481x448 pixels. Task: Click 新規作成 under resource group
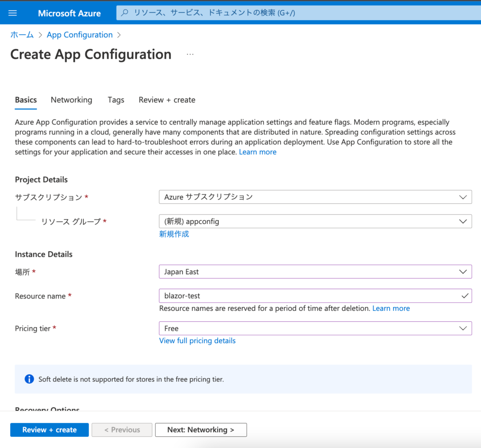174,233
